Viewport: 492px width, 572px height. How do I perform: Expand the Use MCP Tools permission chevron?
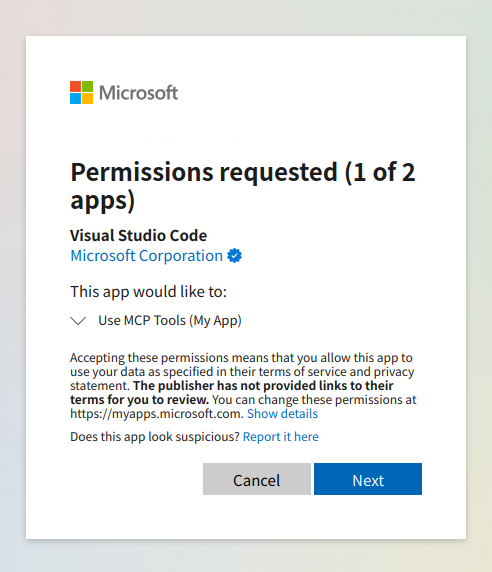coord(78,321)
